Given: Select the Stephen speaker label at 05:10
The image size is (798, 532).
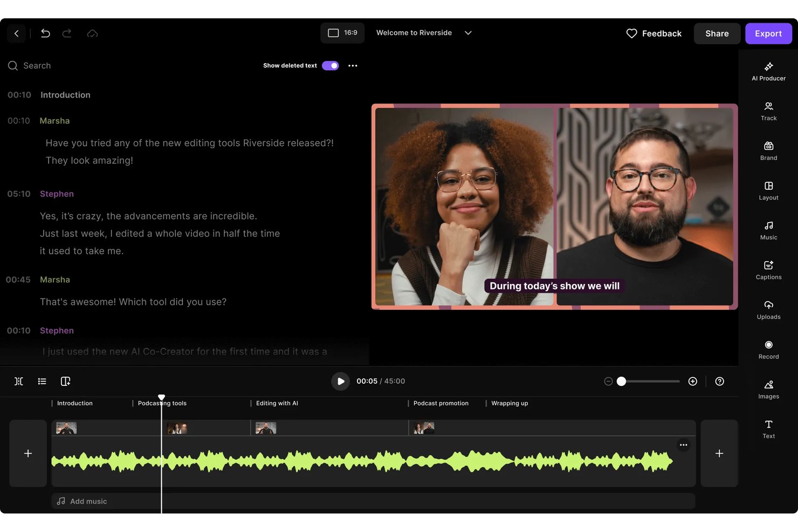Looking at the screenshot, I should click(x=57, y=194).
